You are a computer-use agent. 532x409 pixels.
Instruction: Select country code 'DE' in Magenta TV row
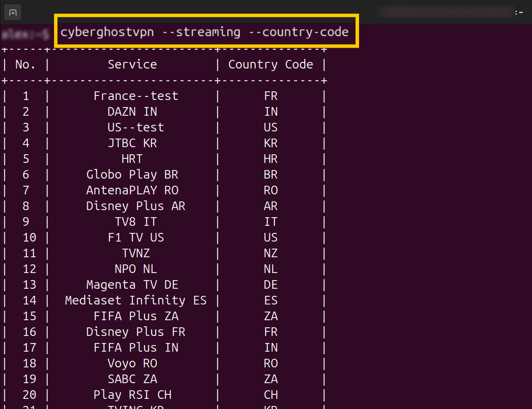pos(271,285)
